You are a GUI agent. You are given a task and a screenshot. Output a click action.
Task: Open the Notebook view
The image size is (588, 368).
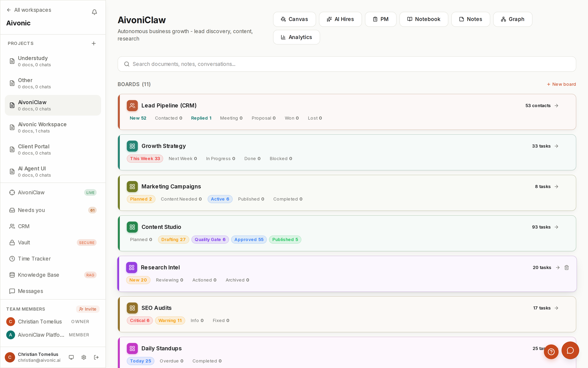pyautogui.click(x=424, y=19)
